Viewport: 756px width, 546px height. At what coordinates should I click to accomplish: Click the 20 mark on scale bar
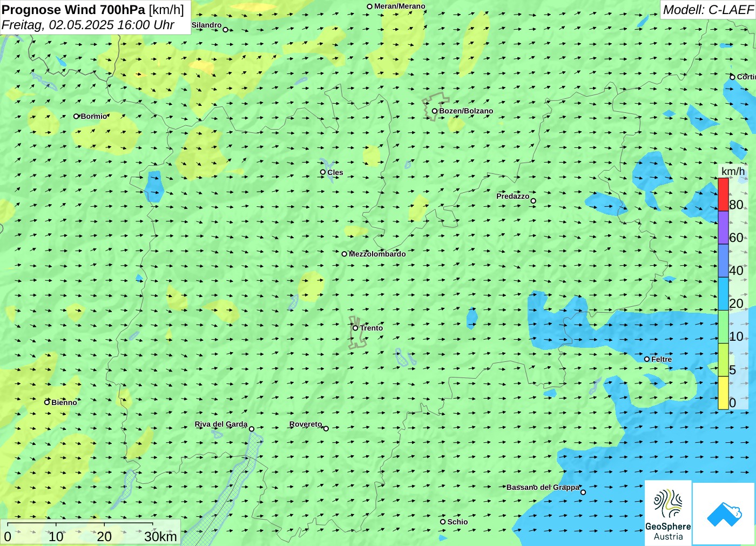coord(104,536)
